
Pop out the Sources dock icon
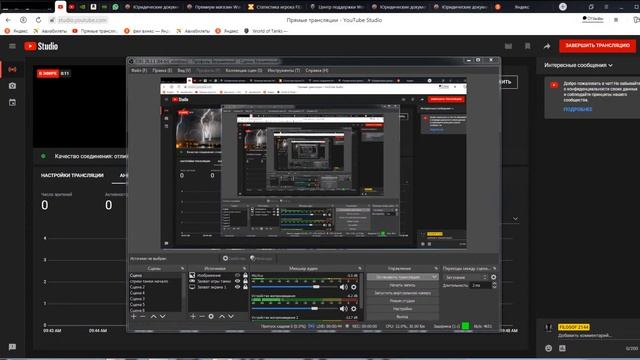[x=244, y=269]
